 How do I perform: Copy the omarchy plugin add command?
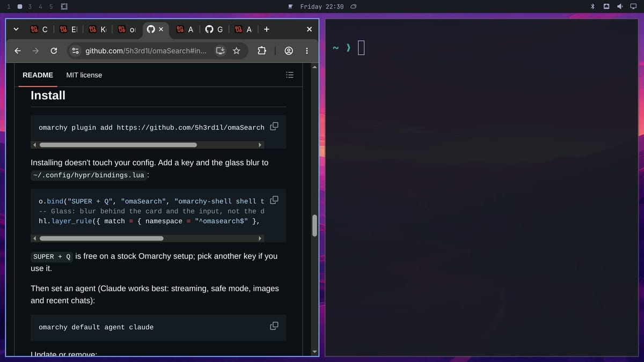274,127
